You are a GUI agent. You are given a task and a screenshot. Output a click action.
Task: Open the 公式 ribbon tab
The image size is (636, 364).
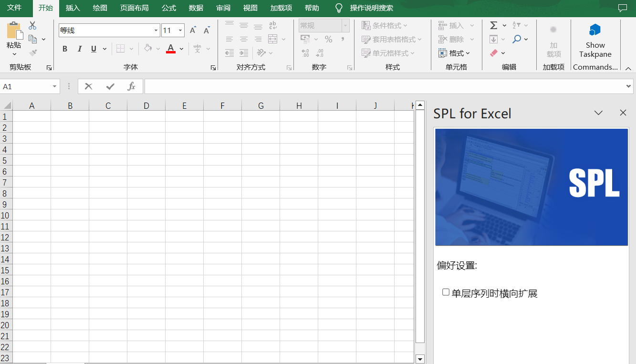click(x=169, y=8)
